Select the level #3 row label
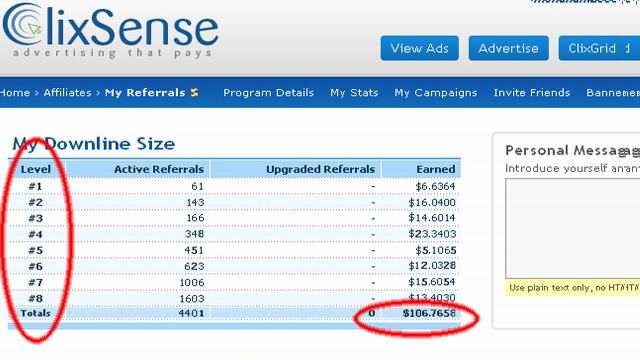 [36, 218]
